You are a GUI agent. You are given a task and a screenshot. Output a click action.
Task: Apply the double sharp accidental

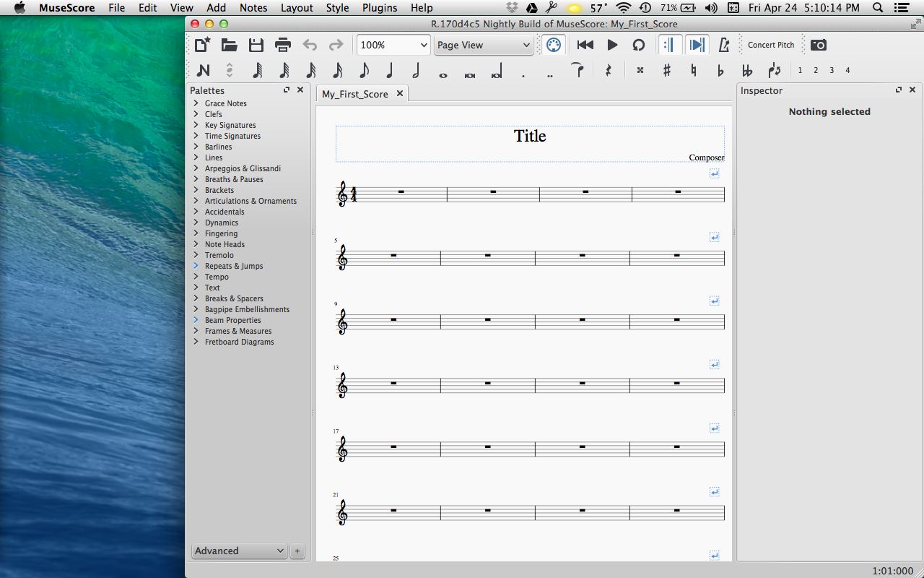pos(640,70)
